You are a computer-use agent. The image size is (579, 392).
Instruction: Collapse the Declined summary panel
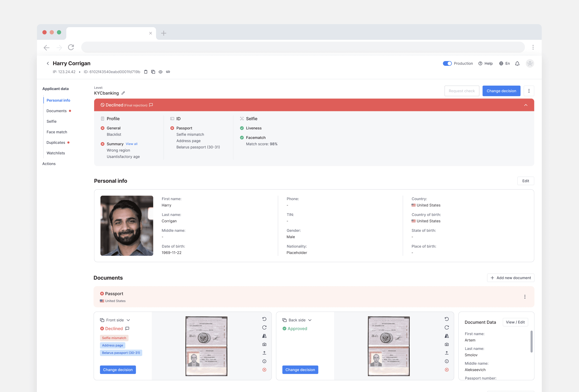526,105
